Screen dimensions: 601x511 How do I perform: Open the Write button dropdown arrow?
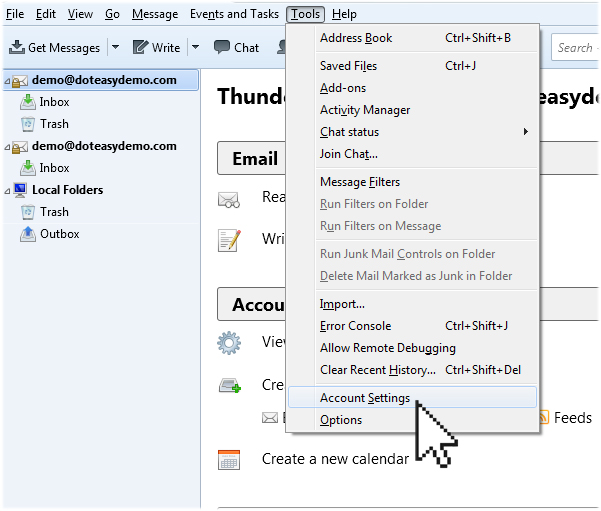(195, 47)
